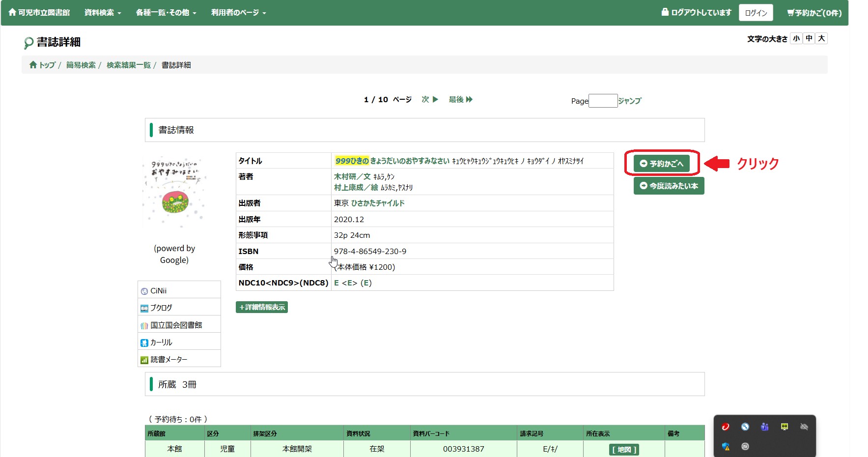Open 予約かご(0件) in the top bar
Viewport: 868px width, 457px height.
coord(814,13)
